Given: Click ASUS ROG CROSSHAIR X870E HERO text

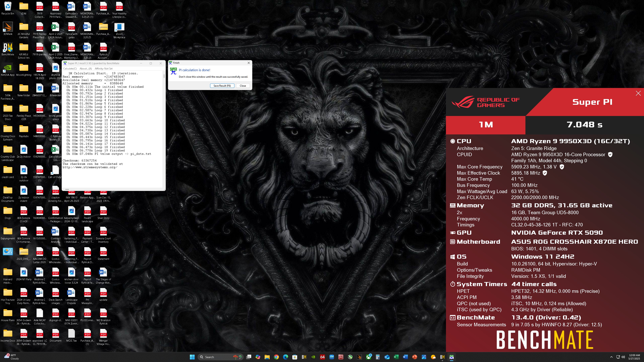Looking at the screenshot, I should click(x=575, y=242).
